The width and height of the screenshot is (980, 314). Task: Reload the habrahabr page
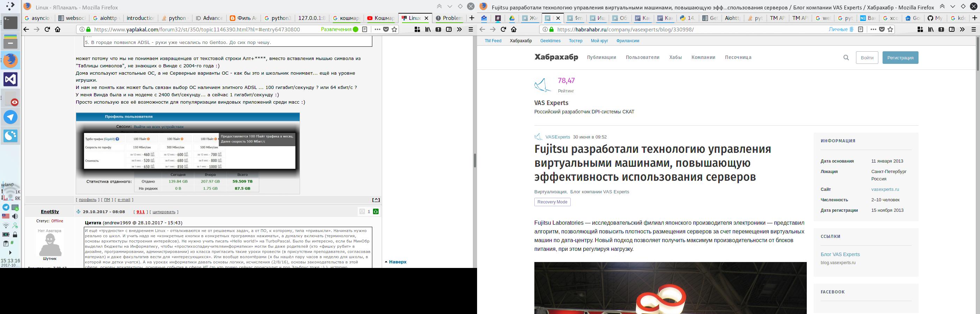point(503,29)
